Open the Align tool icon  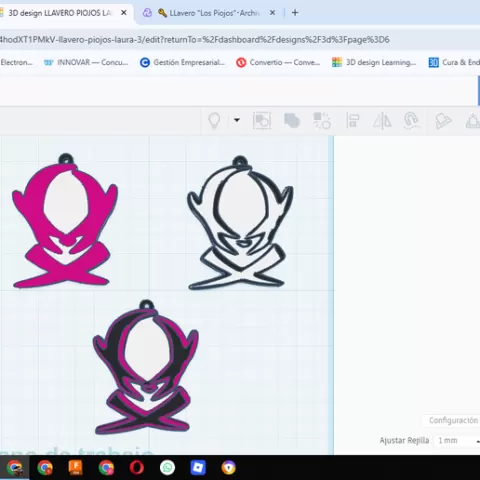(352, 120)
